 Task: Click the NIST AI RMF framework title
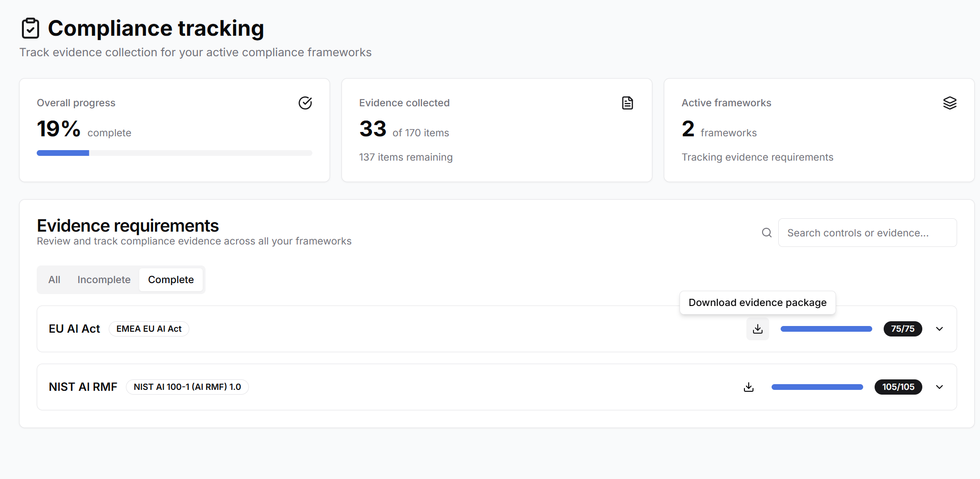[83, 387]
